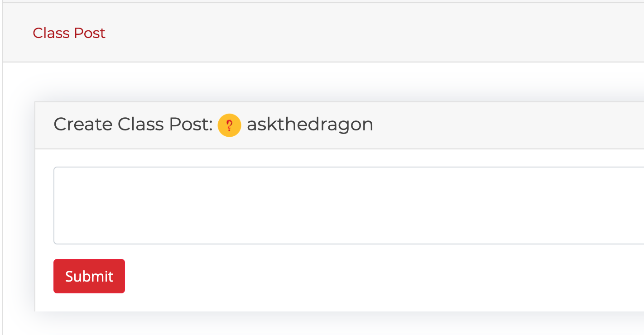644x335 pixels.
Task: Click the red Class Post text
Action: tap(69, 33)
